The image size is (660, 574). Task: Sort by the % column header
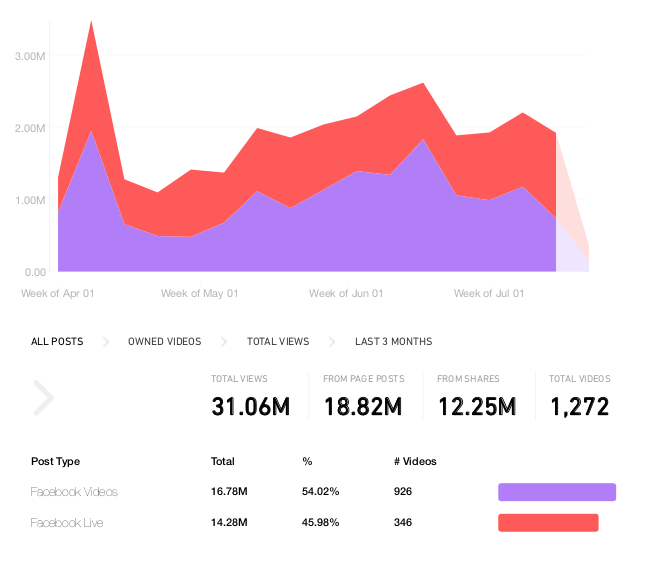[307, 461]
